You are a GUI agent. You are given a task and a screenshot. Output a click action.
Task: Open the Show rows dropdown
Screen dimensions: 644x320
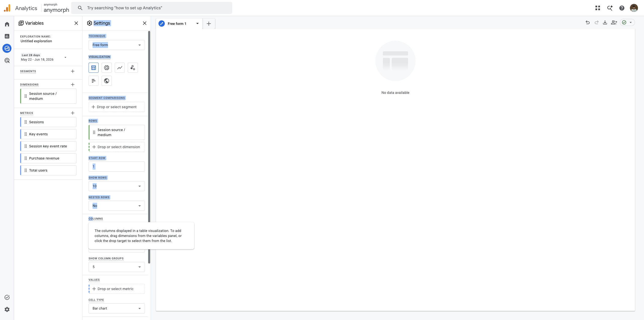click(117, 186)
